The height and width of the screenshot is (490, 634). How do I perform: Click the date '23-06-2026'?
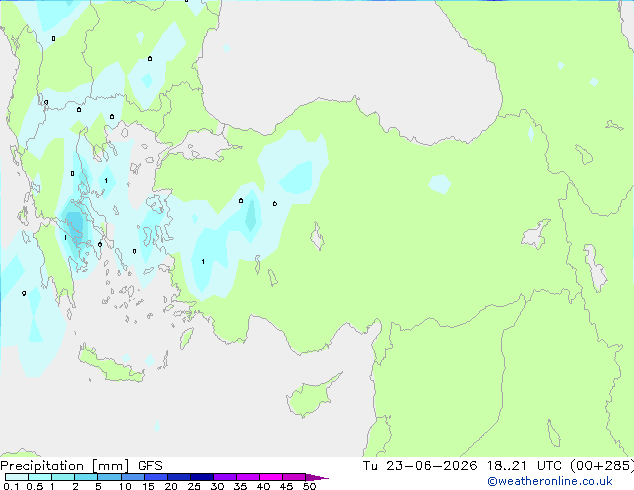coord(431,466)
